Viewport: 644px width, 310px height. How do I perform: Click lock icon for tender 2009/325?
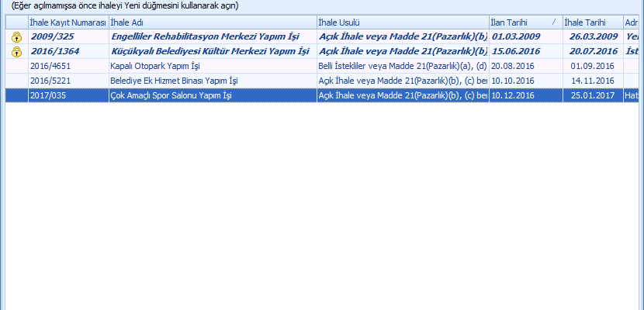16,36
